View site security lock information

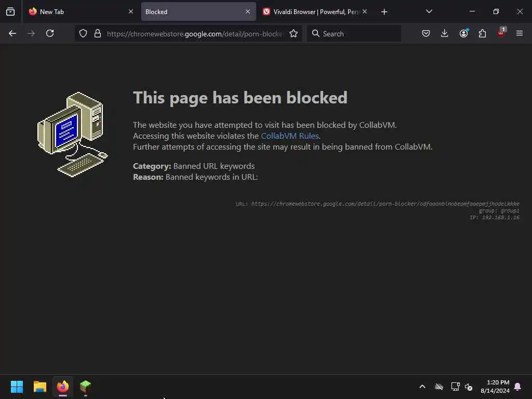[98, 33]
